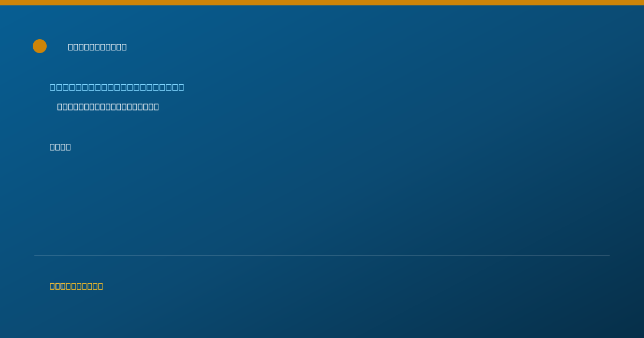The image size is (644, 338).
Task: Click the middle of the yellow footer text
Action: 76,286
